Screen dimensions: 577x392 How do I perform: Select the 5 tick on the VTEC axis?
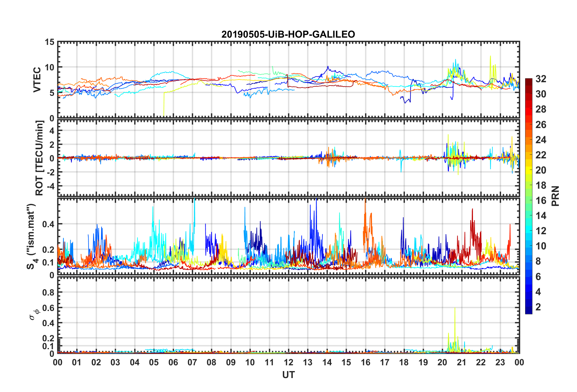(x=52, y=93)
